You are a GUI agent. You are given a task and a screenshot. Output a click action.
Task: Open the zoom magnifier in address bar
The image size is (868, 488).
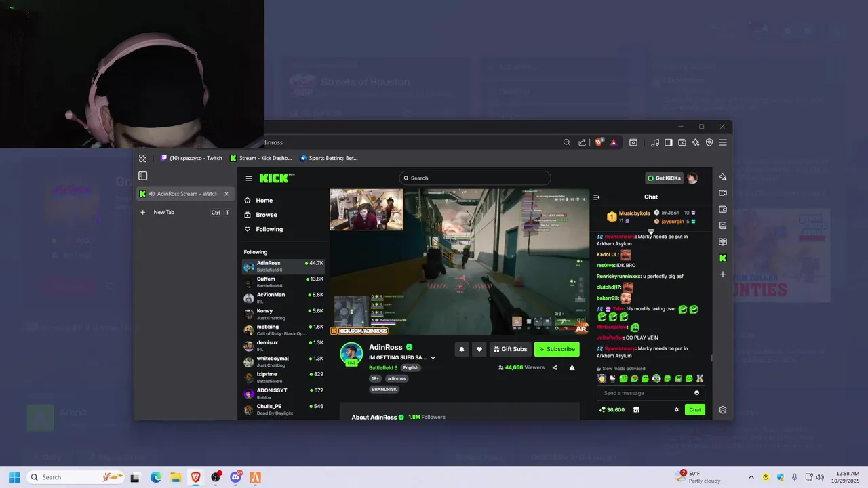click(x=567, y=142)
